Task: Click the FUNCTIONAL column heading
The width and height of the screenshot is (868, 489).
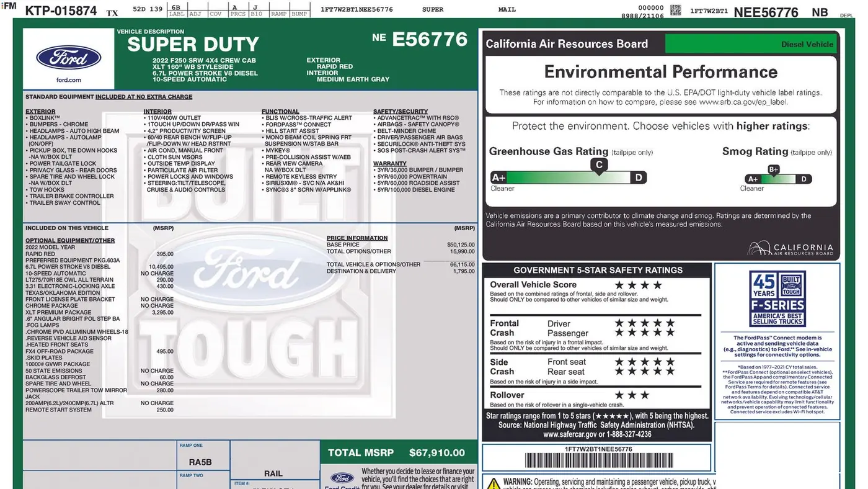Action: (280, 111)
